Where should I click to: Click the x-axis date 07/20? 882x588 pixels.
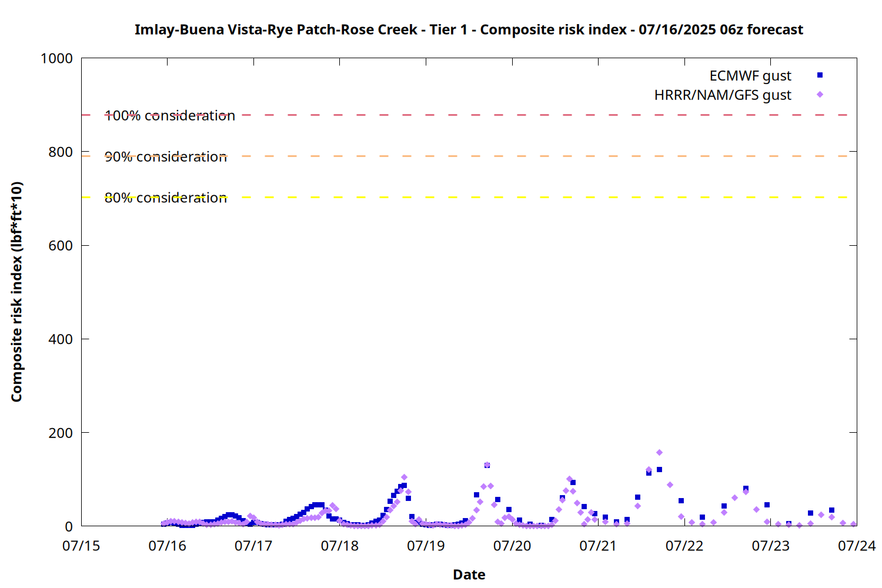pos(512,546)
